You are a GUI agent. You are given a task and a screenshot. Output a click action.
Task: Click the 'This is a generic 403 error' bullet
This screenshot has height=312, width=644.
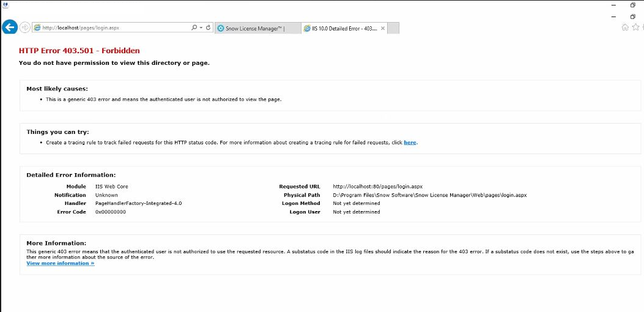tap(163, 100)
